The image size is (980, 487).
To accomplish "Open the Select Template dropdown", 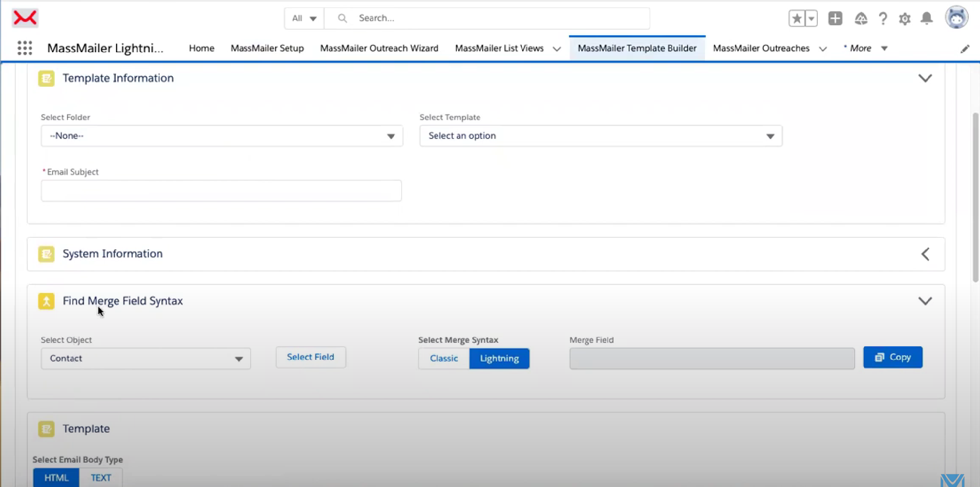I will [x=601, y=136].
